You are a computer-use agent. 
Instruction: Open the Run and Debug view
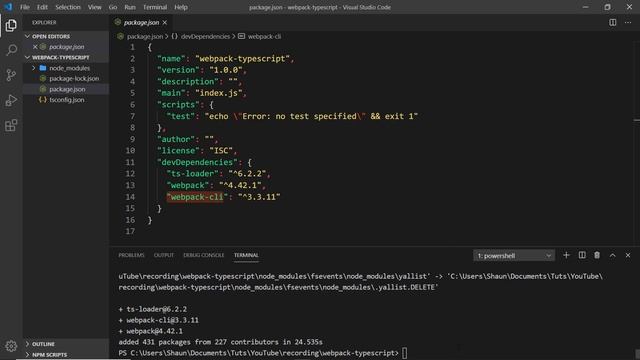[11, 100]
